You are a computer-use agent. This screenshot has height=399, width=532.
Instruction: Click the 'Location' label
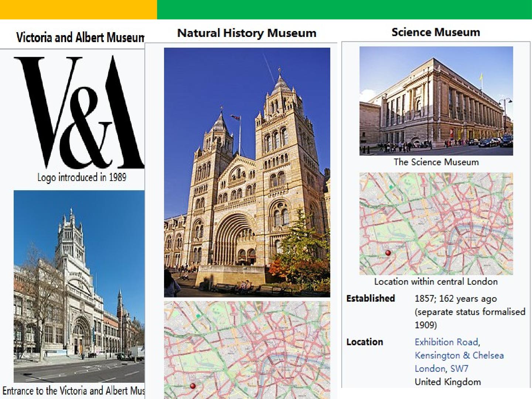(365, 342)
